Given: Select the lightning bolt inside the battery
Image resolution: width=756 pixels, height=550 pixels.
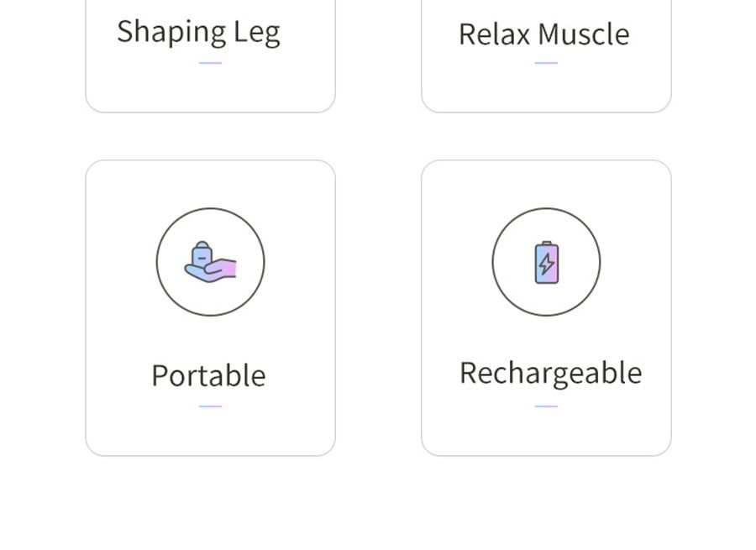Looking at the screenshot, I should point(546,265).
